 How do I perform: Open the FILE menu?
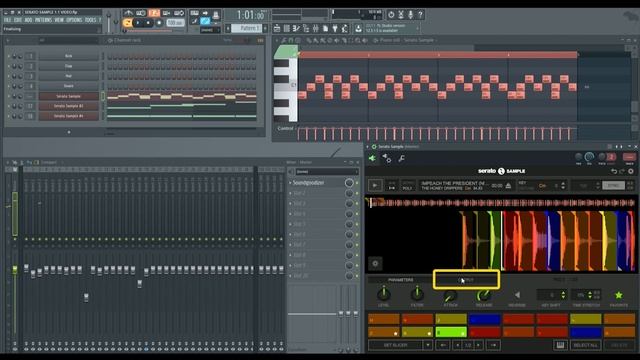(7, 20)
